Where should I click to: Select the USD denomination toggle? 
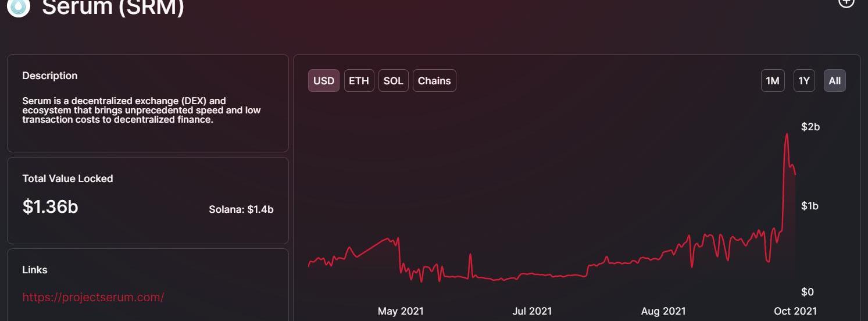324,81
